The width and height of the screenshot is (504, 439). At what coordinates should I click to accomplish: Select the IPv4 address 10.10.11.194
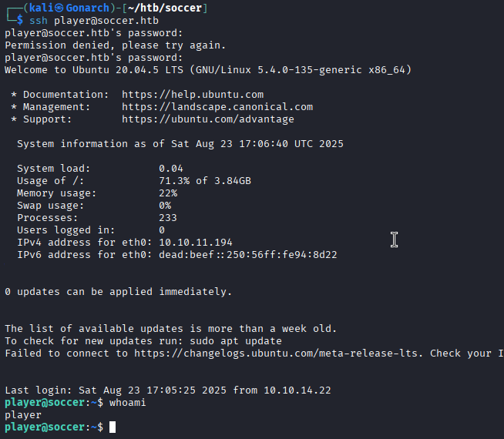(x=196, y=242)
